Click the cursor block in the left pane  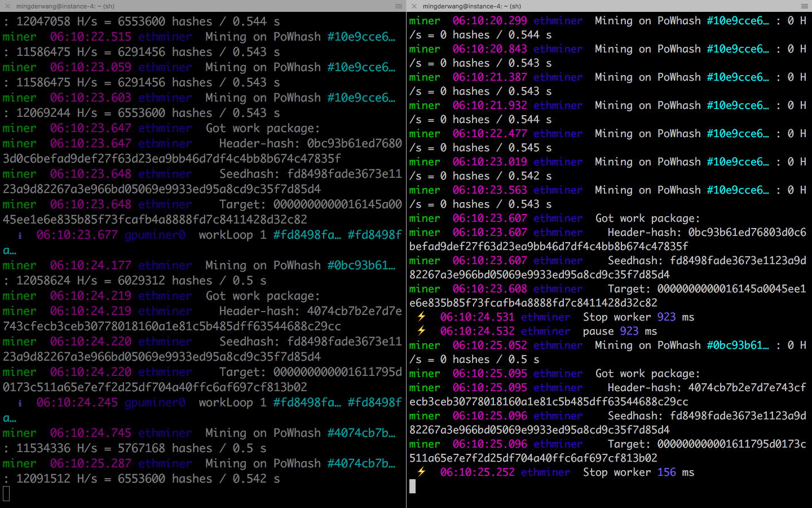(6, 494)
